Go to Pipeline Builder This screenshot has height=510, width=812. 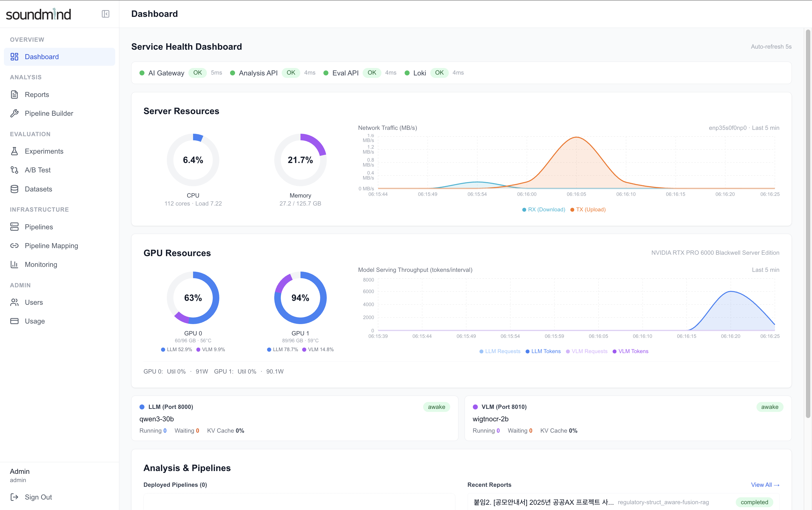coord(59,113)
